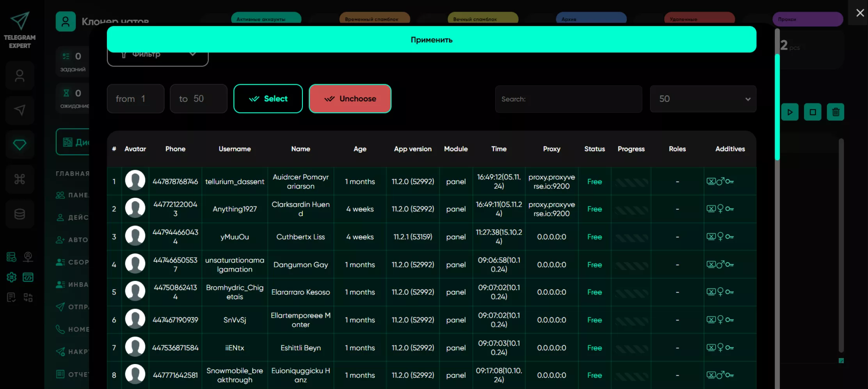Open the paper plane sidebar section
The height and width of the screenshot is (389, 868).
(20, 110)
